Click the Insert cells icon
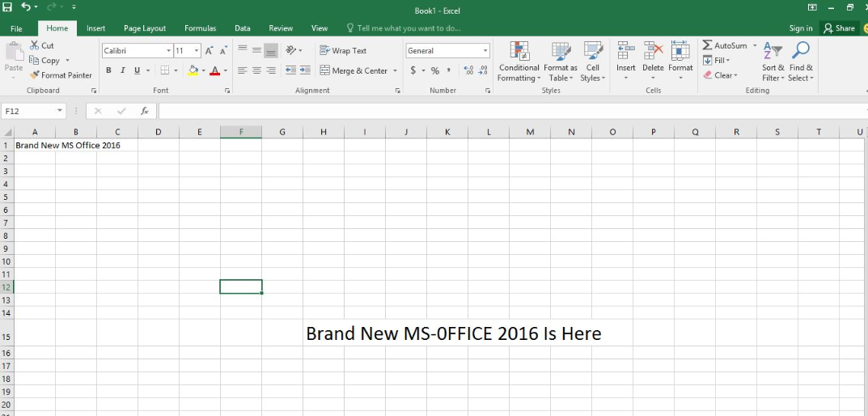 [626, 50]
